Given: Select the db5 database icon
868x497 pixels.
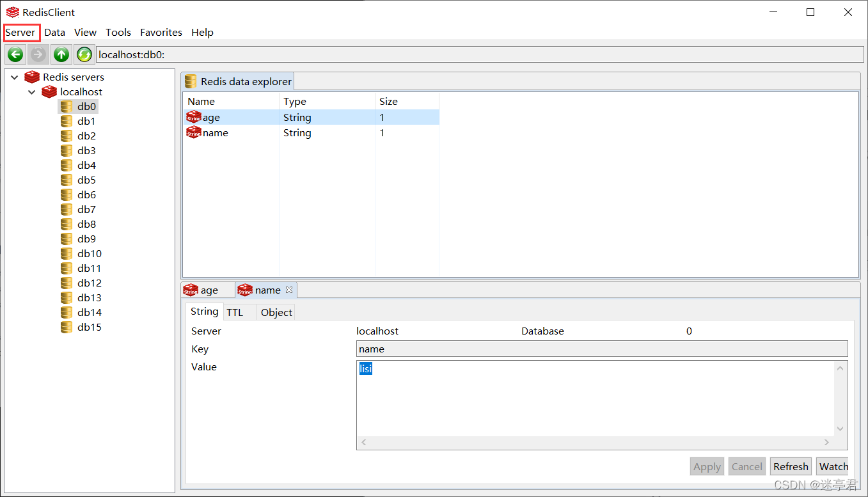Looking at the screenshot, I should coord(67,180).
